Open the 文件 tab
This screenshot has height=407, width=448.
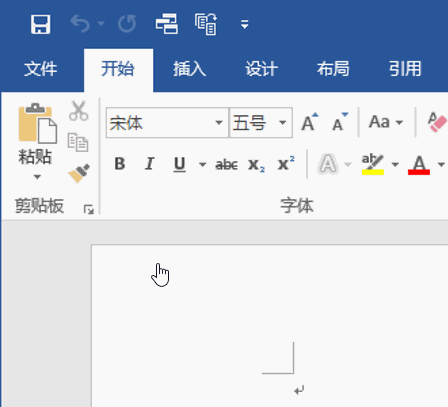[41, 69]
